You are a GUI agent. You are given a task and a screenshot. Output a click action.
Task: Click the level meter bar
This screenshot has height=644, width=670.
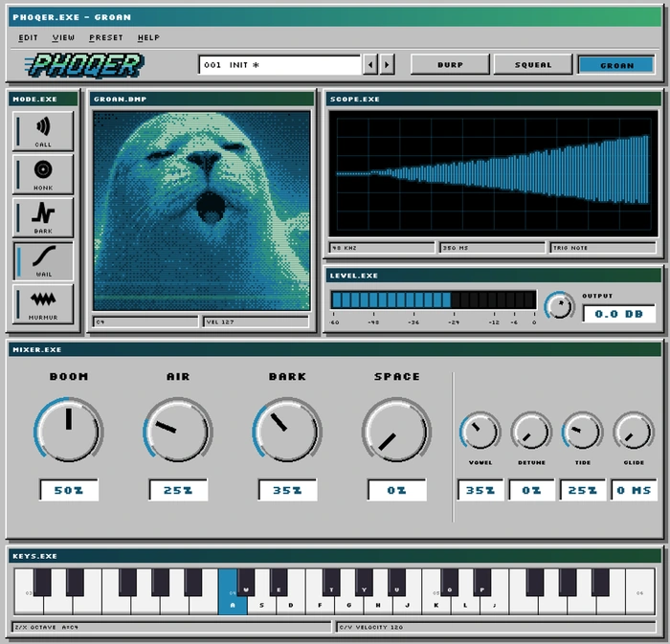click(434, 300)
